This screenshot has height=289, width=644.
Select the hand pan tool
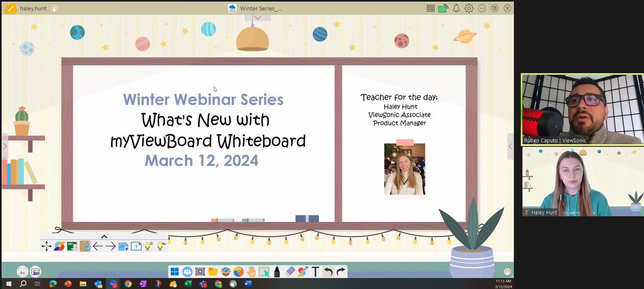pos(251,272)
